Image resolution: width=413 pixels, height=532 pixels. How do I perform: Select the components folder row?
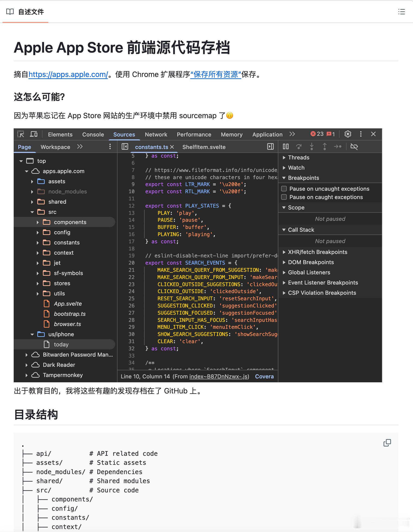pos(64,222)
